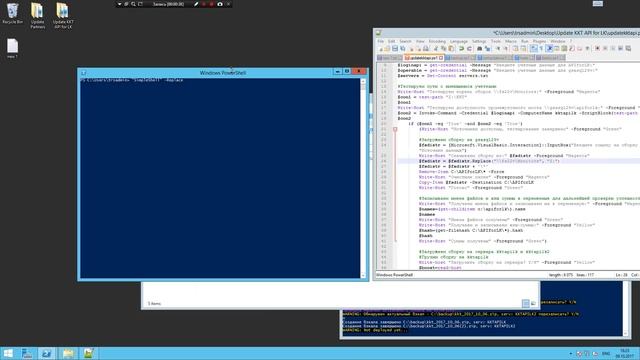Open the Update KKT API for LK folder

[62, 15]
